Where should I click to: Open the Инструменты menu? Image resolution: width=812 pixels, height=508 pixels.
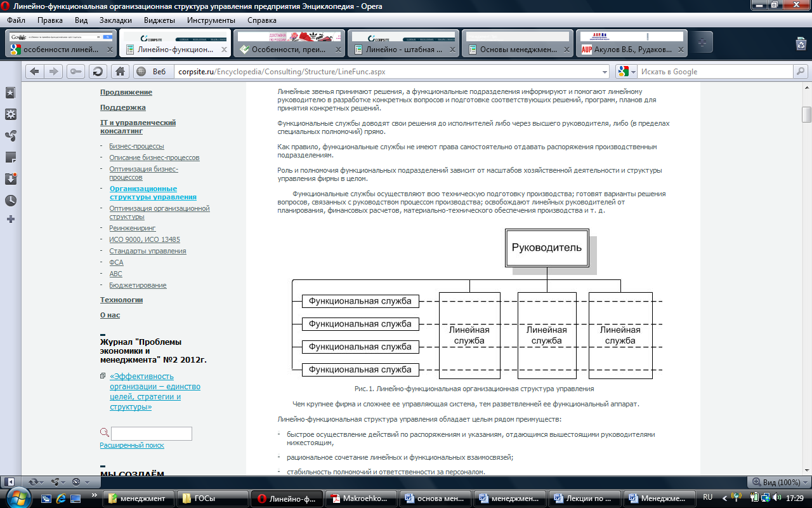click(211, 20)
